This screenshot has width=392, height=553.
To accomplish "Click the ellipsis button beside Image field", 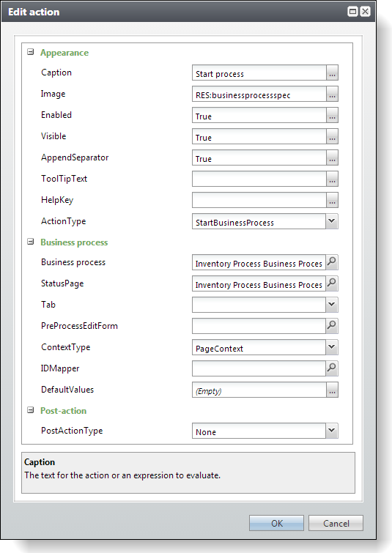I will 332,94.
